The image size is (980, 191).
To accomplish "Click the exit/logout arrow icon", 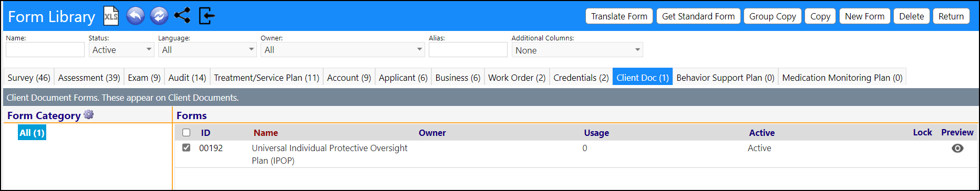I will coord(207,16).
